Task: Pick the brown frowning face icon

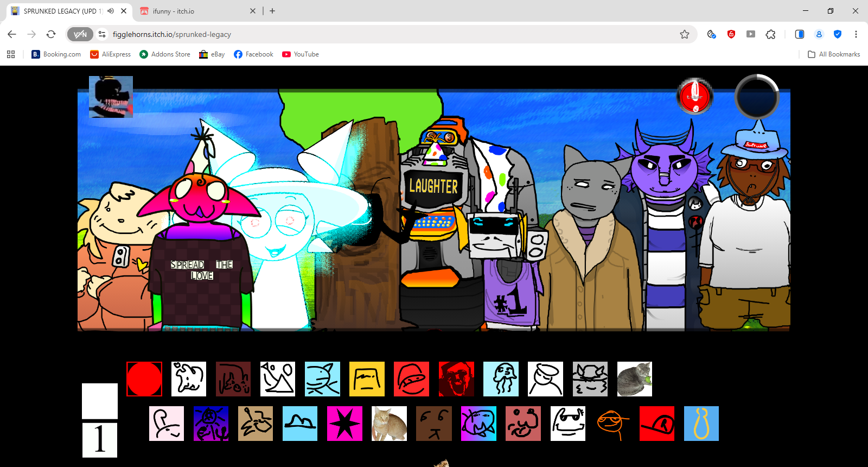Action: [x=433, y=424]
